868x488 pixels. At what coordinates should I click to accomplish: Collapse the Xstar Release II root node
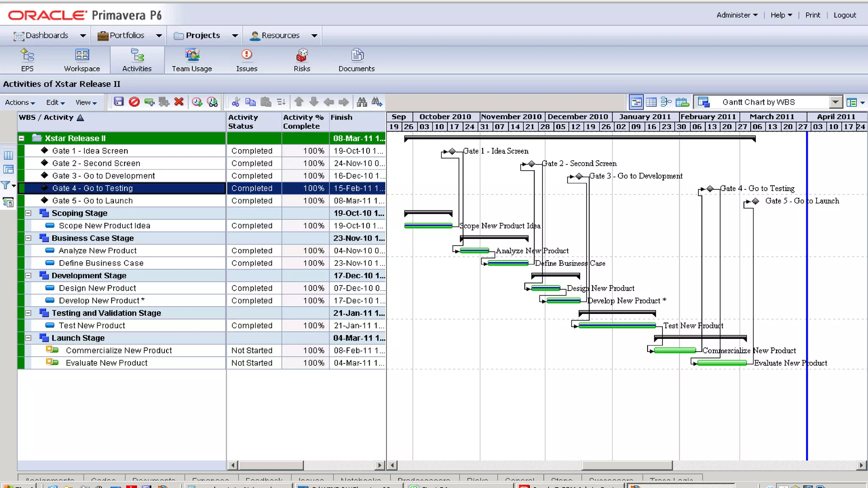(22, 138)
